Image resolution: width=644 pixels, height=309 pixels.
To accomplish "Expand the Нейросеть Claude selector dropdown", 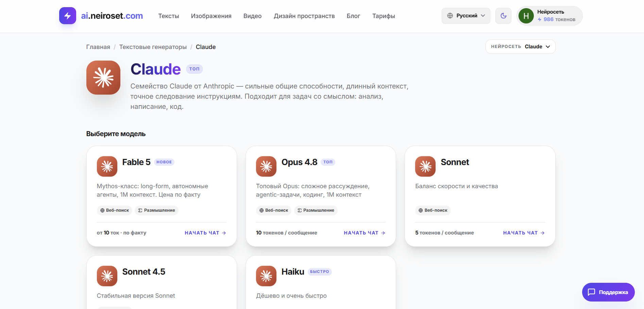I will (520, 47).
